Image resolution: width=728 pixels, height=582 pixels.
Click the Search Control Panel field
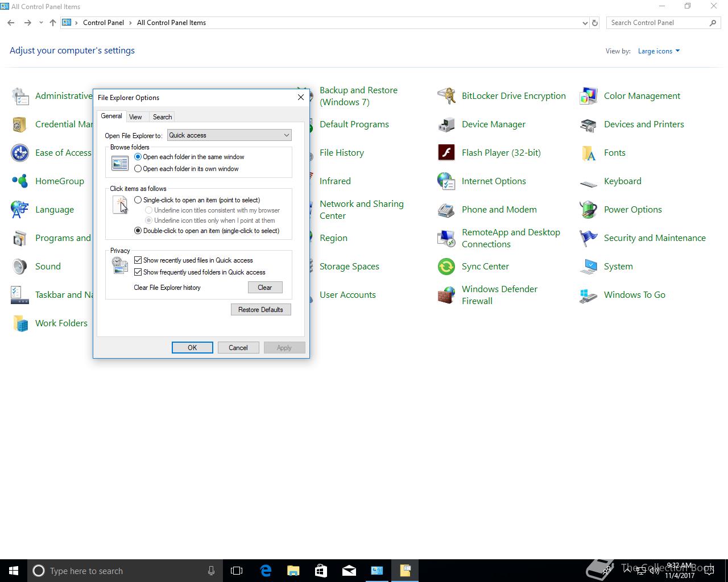658,23
